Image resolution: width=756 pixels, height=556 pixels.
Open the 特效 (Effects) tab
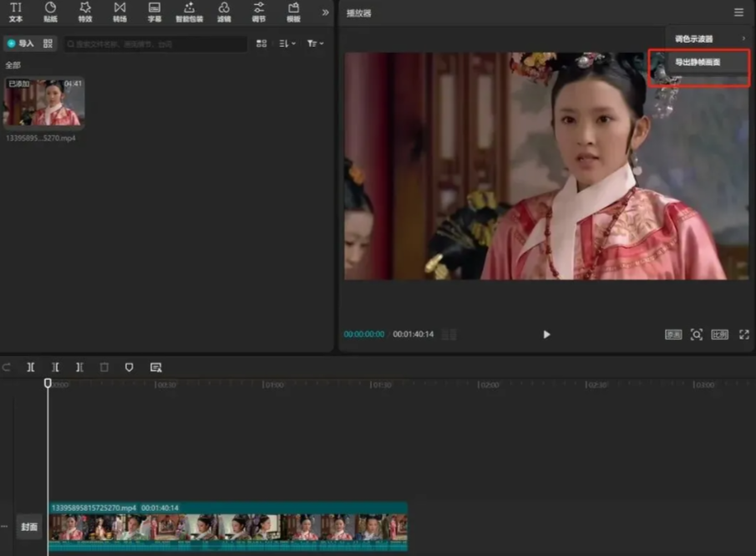[x=85, y=13]
